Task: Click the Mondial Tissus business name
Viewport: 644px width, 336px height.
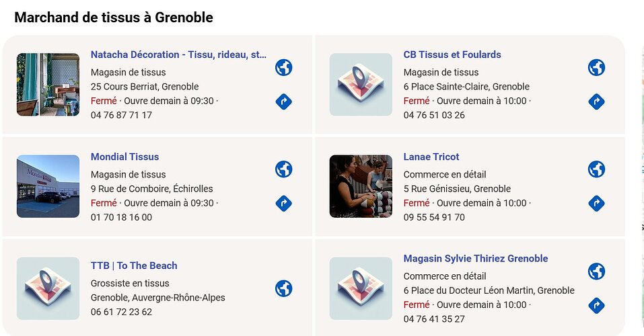Action: point(125,157)
